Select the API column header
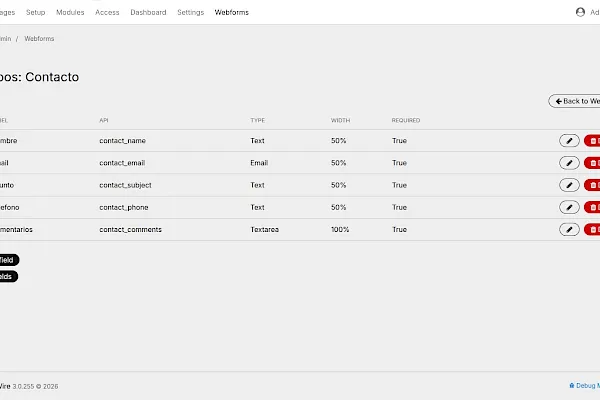 point(104,120)
